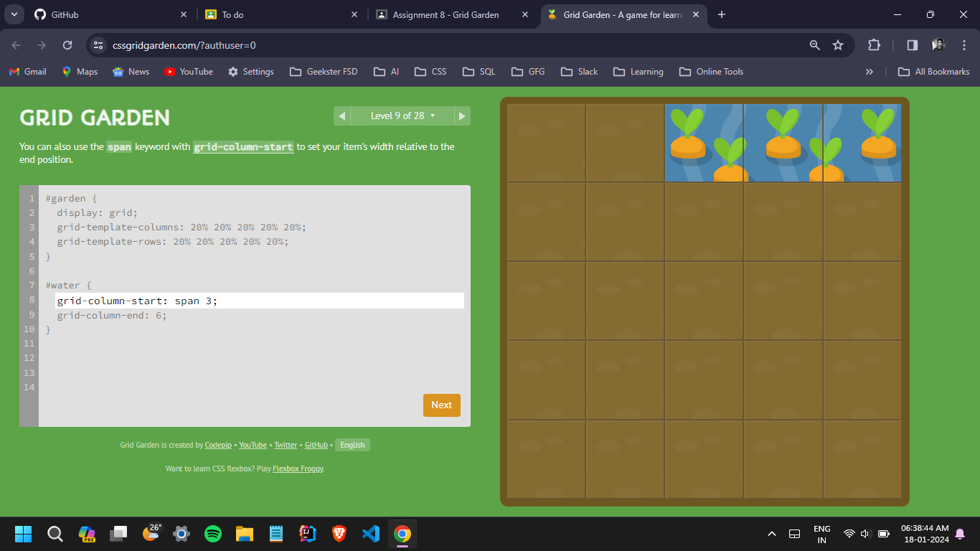Open the page zoom magnifier icon
980x551 pixels.
pos(814,45)
